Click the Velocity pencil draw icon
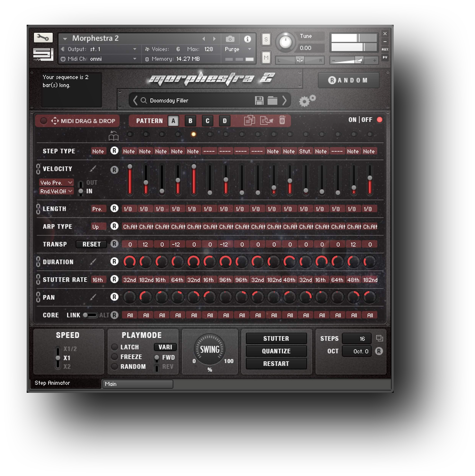475x476 pixels. click(x=93, y=168)
